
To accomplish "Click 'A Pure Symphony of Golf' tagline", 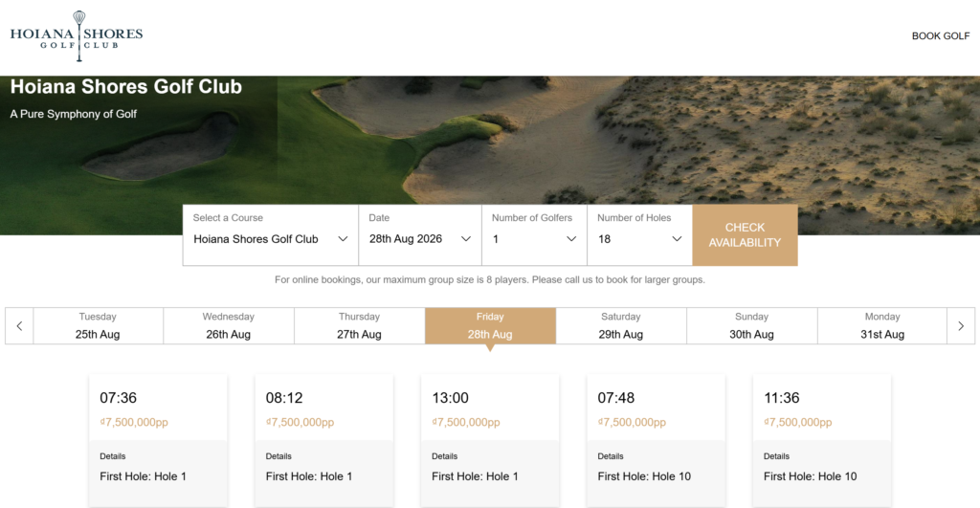I will tap(73, 114).
